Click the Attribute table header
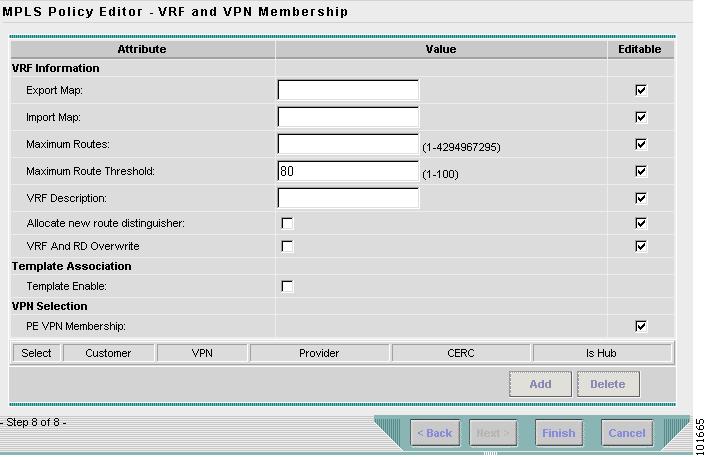Image resolution: width=706 pixels, height=457 pixels. (142, 49)
